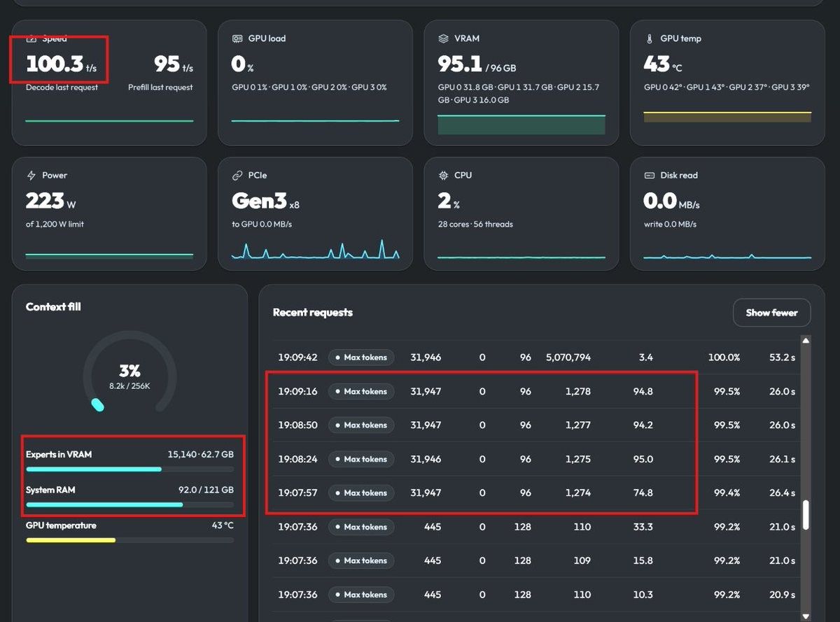840x622 pixels.
Task: Click the 15,140 · 62.7 GB Experts value
Action: 200,455
